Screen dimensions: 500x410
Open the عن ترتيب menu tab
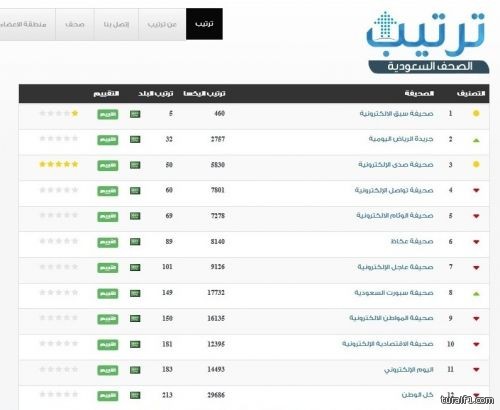click(x=162, y=24)
